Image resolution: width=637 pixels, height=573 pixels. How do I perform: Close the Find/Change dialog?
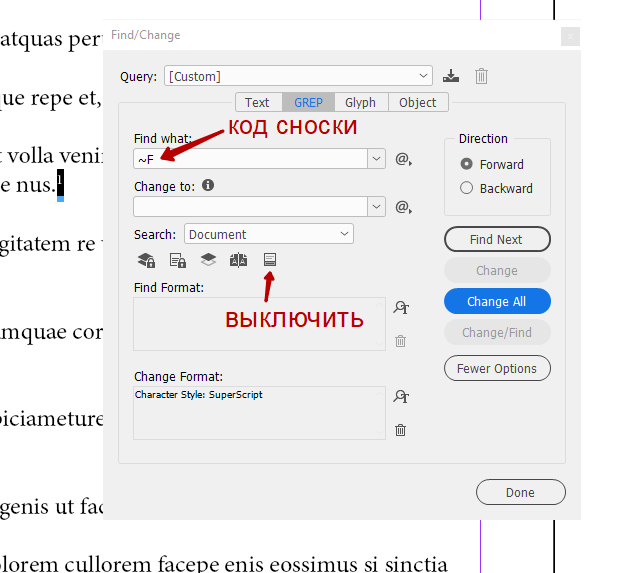(570, 37)
